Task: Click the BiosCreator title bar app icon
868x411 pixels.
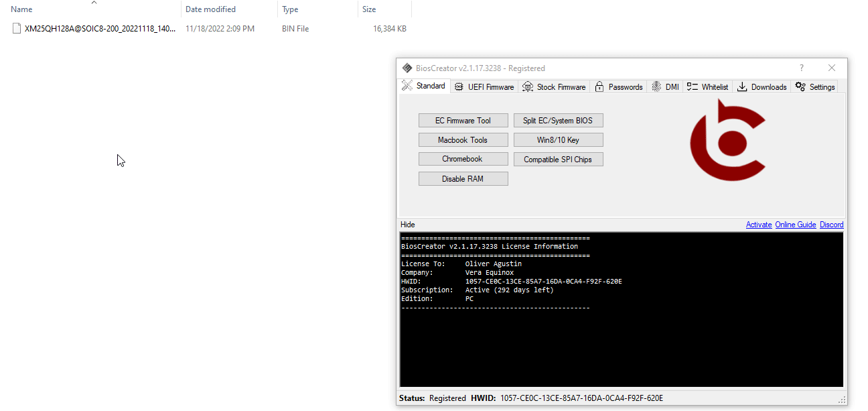Action: (x=407, y=68)
